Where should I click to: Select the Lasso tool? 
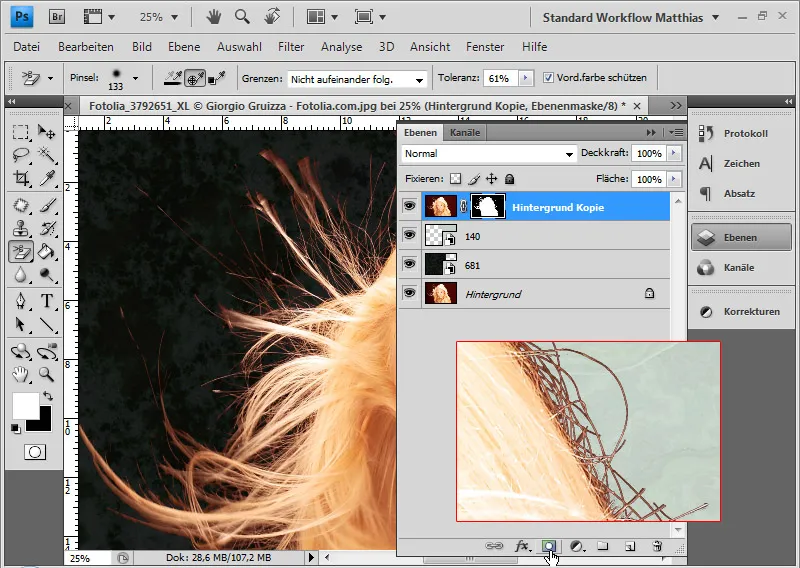pyautogui.click(x=20, y=155)
